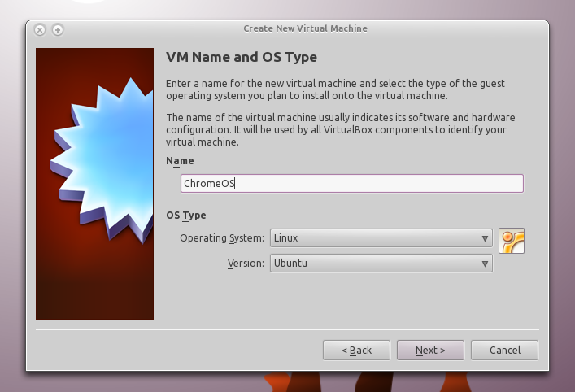Open the Version dropdown showing Ubuntu
The height and width of the screenshot is (392, 575).
[381, 264]
